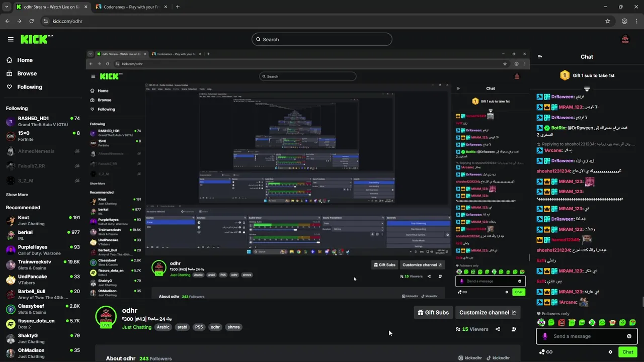Bookmark this page with the star icon
Viewport: 644px width, 362px height.
coord(608,21)
